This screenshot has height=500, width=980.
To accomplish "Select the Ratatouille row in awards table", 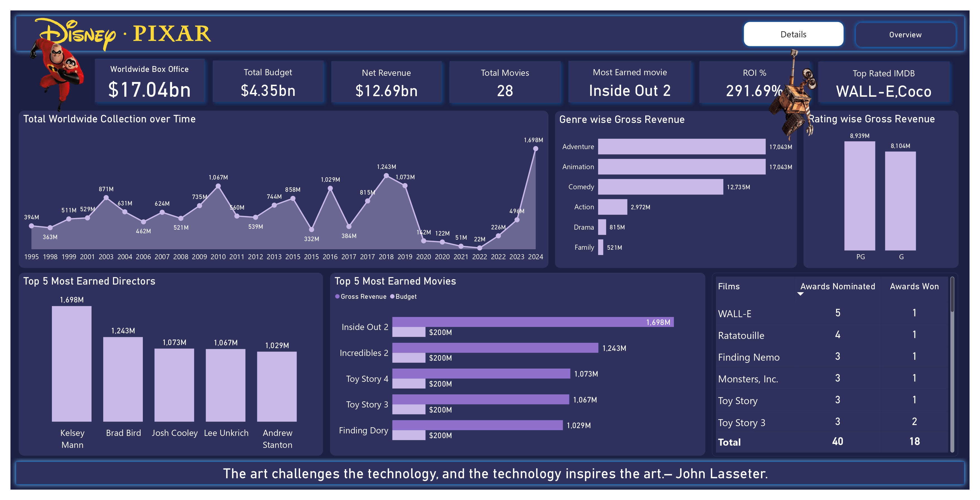I will pos(832,335).
